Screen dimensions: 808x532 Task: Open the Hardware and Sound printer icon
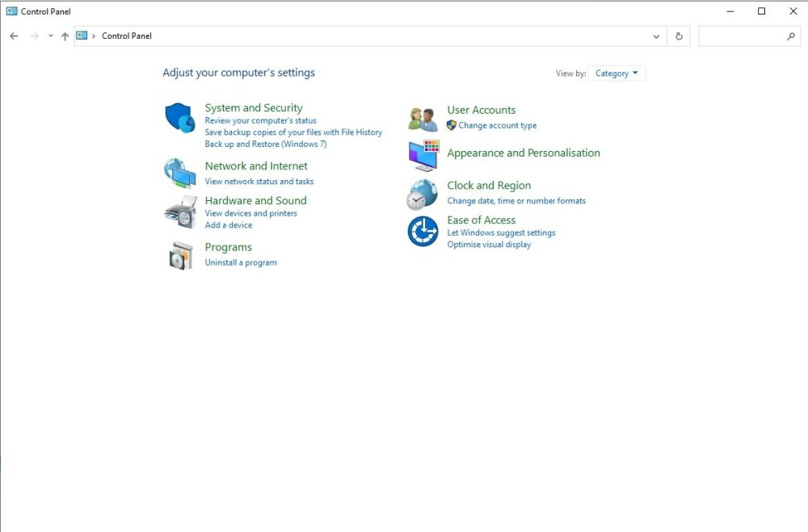(x=180, y=212)
